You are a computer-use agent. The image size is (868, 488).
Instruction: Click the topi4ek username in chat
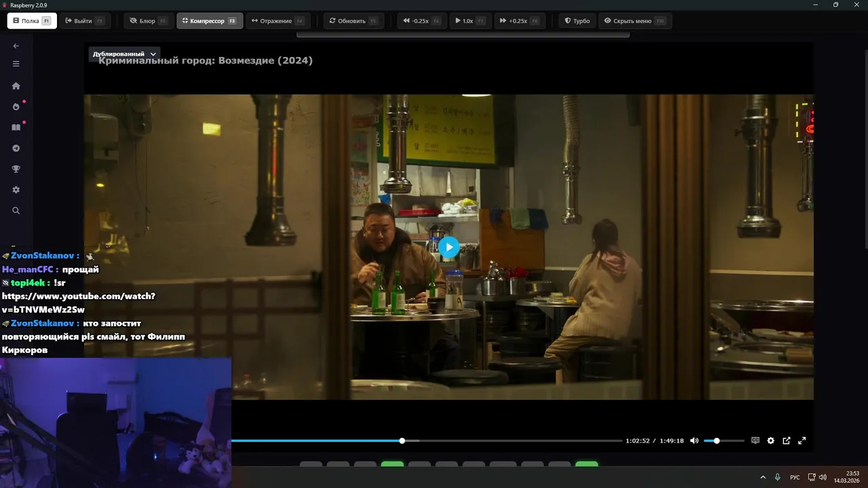[28, 283]
